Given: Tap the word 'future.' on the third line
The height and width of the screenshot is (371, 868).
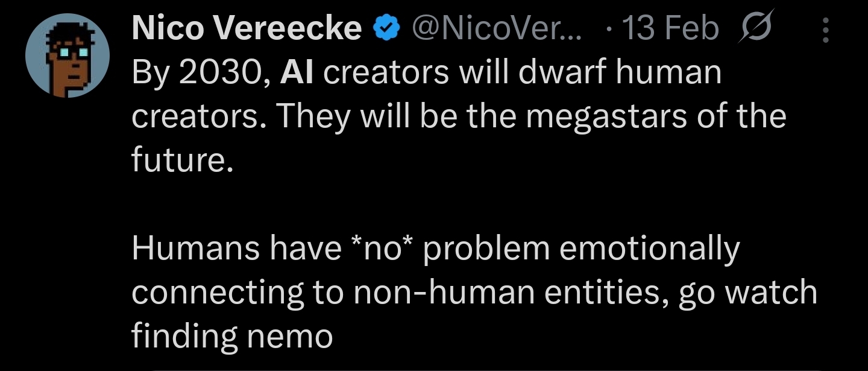Looking at the screenshot, I should 182,160.
